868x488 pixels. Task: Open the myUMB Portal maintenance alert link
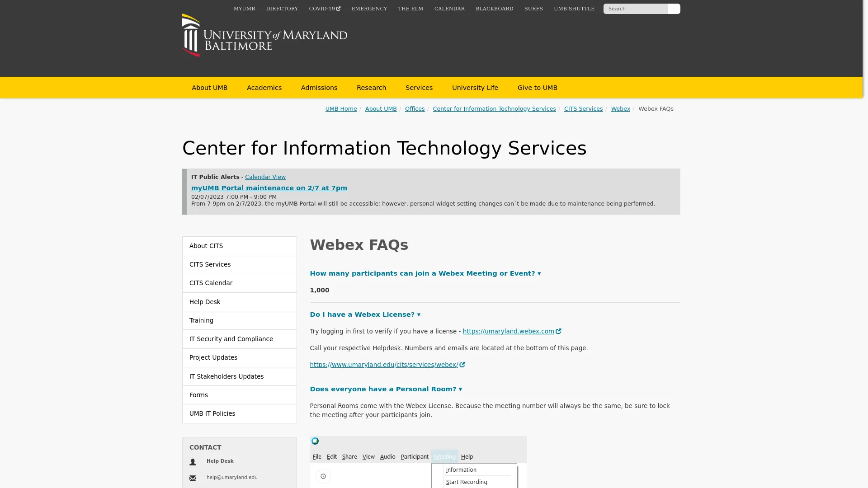point(269,188)
